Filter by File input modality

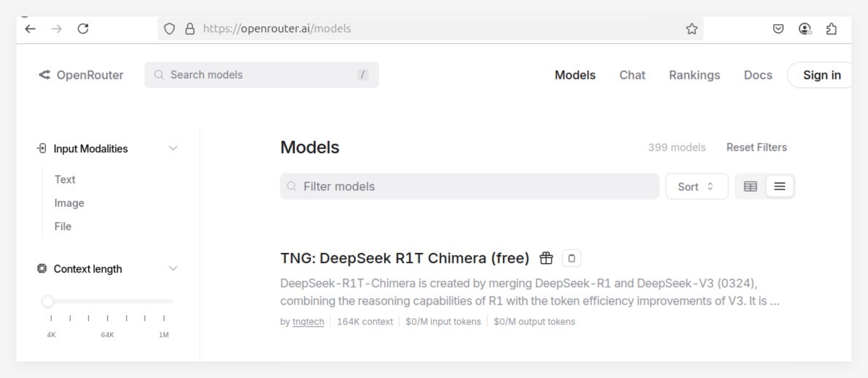point(63,227)
